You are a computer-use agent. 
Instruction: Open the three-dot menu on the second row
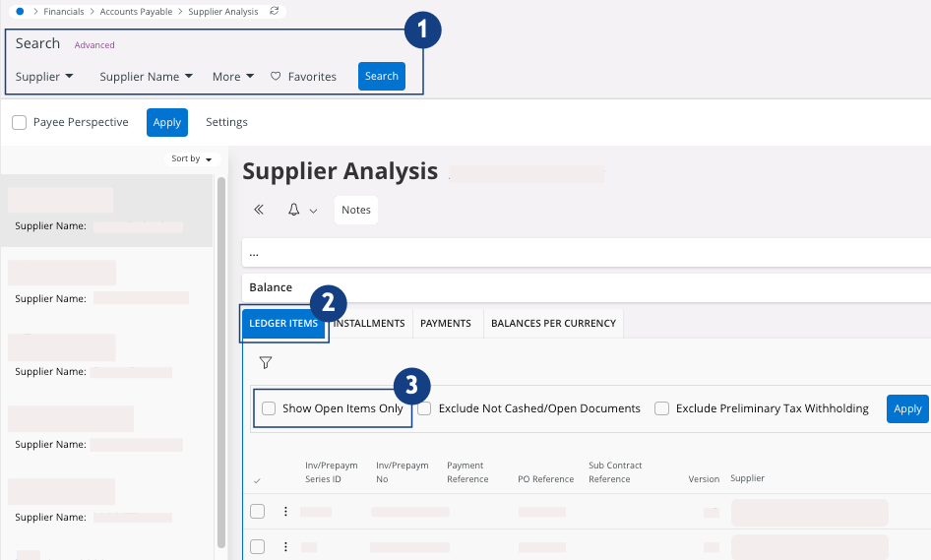point(286,546)
